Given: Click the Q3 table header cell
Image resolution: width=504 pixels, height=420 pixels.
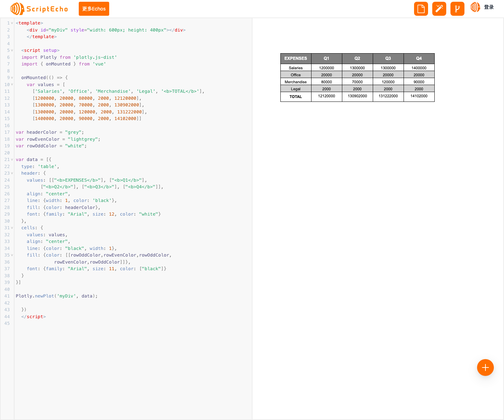Looking at the screenshot, I should pos(388,58).
